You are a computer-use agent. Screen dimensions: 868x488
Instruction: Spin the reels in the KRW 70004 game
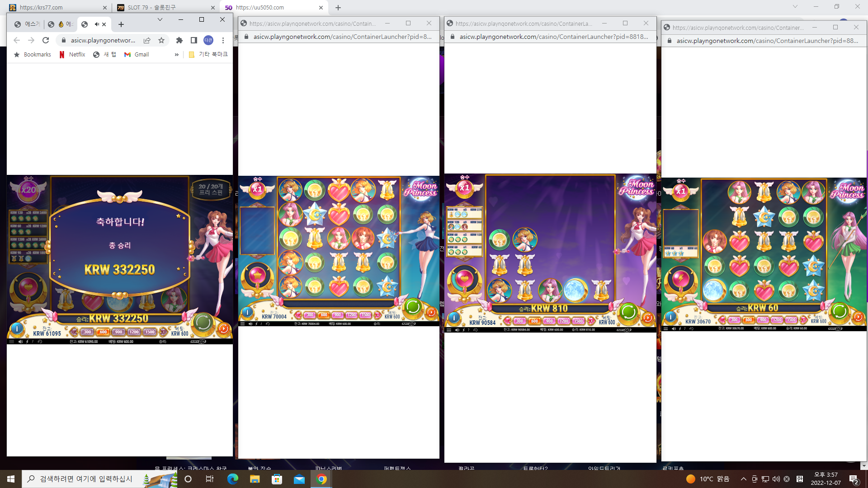413,307
